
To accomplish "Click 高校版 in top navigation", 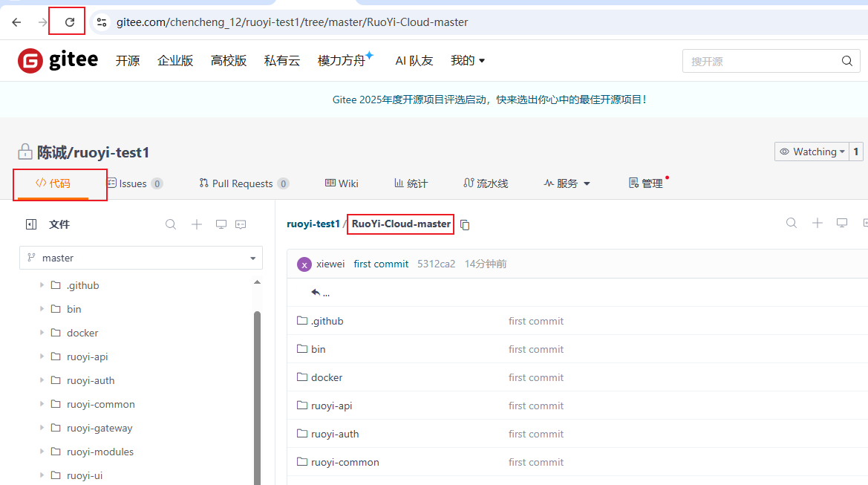I will (228, 60).
